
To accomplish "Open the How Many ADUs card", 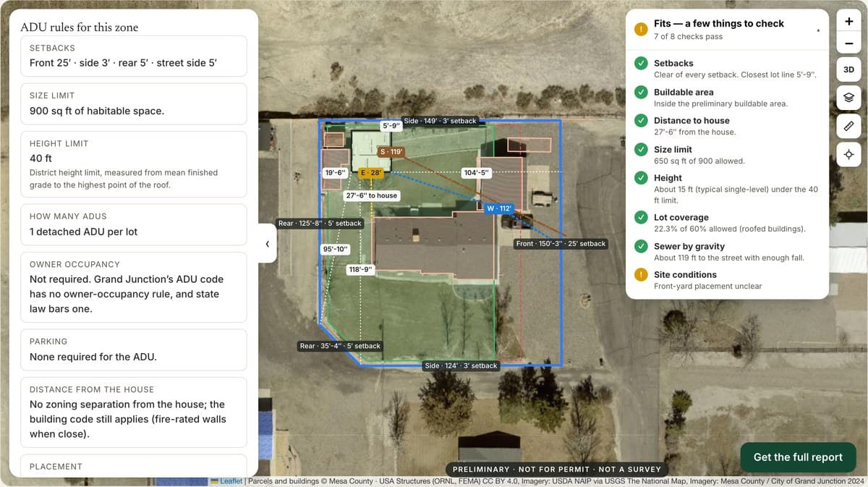I will (x=134, y=224).
